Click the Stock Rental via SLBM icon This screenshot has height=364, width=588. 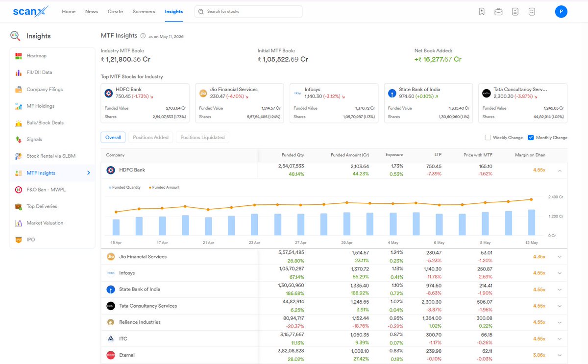click(19, 156)
